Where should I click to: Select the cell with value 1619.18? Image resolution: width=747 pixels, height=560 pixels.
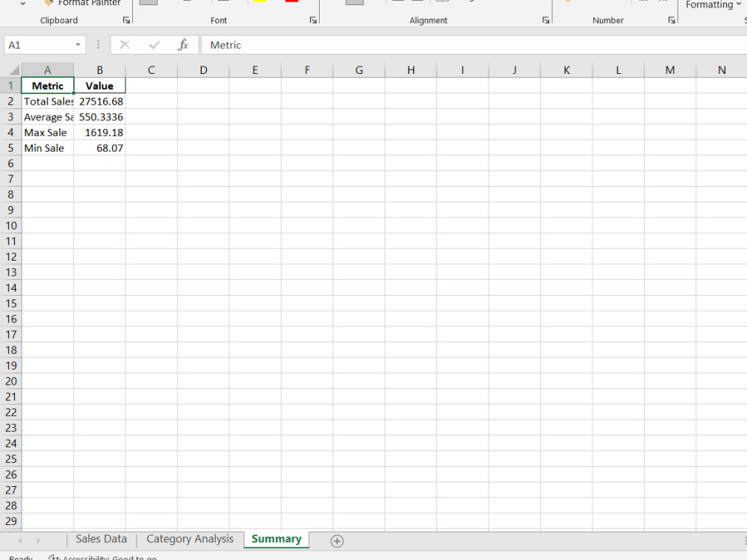tap(99, 132)
